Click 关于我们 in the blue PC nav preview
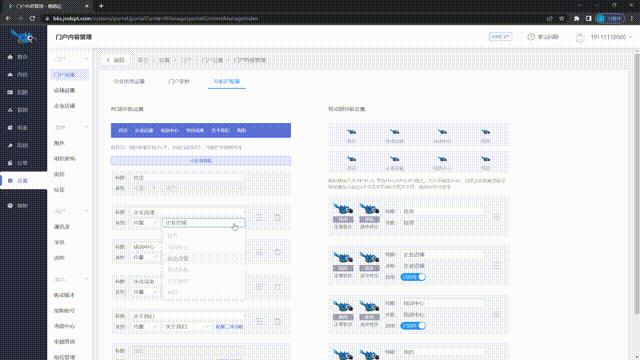Screen dimensions: 640x360 tap(220, 130)
